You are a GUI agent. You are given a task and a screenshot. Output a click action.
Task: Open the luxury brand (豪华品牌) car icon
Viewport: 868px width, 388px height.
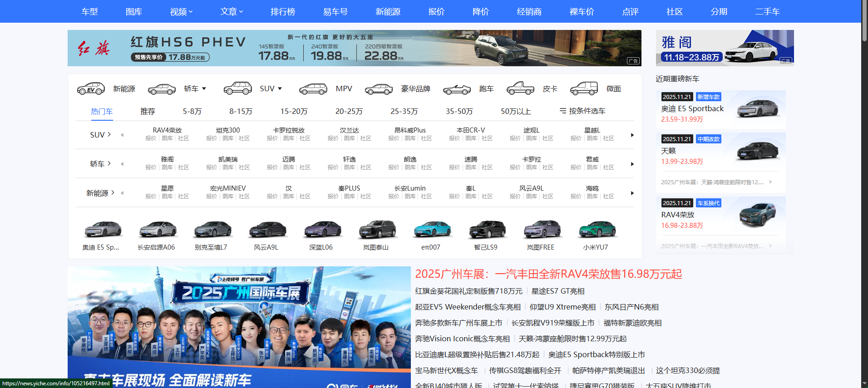[379, 89]
